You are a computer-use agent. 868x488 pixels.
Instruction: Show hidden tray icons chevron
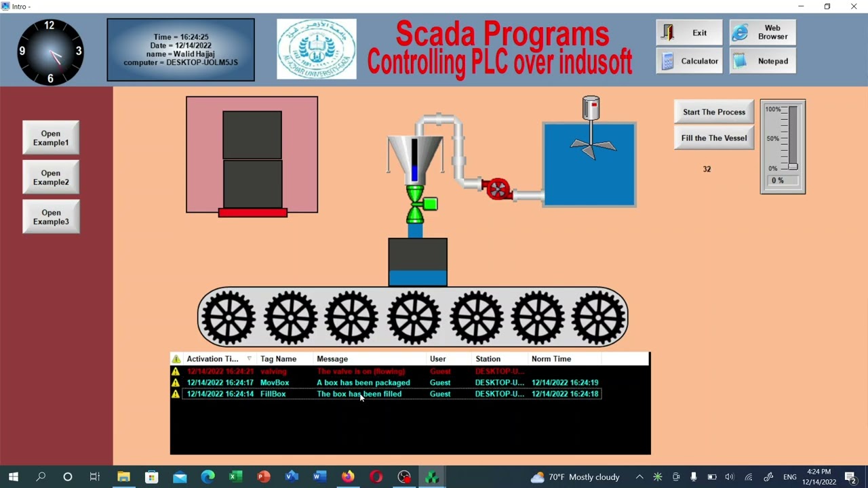[x=639, y=477]
